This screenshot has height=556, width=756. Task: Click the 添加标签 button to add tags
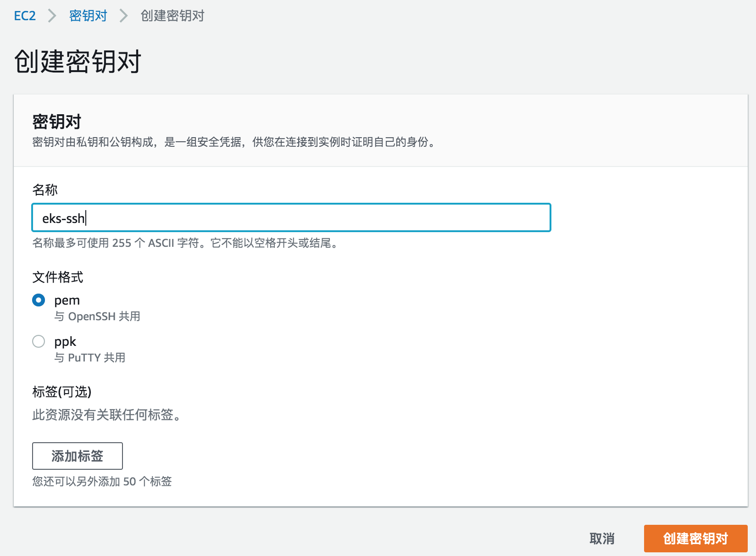tap(77, 456)
